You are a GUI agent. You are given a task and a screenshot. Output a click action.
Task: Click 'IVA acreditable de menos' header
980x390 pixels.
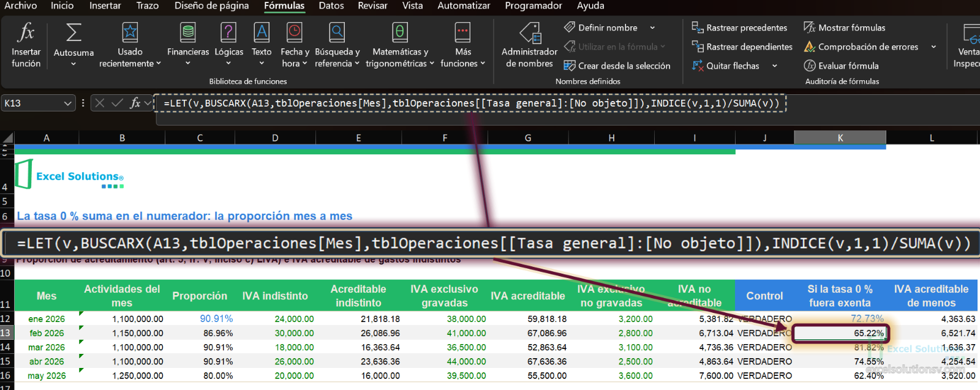tap(931, 296)
